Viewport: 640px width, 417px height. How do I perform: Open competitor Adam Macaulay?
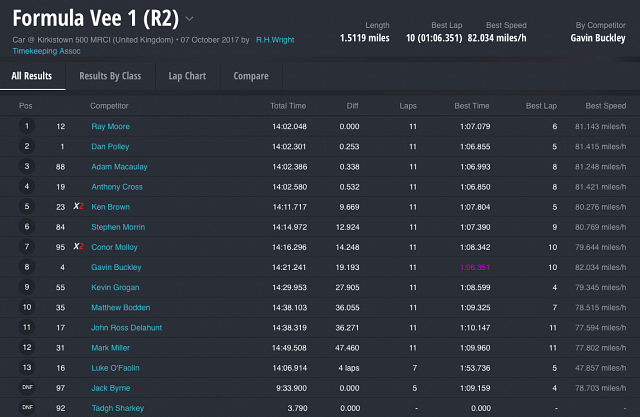pyautogui.click(x=119, y=166)
